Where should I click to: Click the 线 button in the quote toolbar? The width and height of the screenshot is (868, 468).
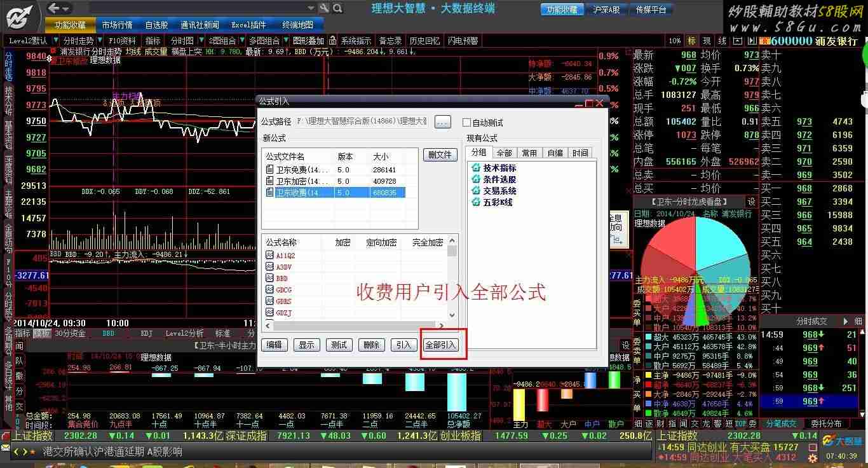pyautogui.click(x=722, y=41)
